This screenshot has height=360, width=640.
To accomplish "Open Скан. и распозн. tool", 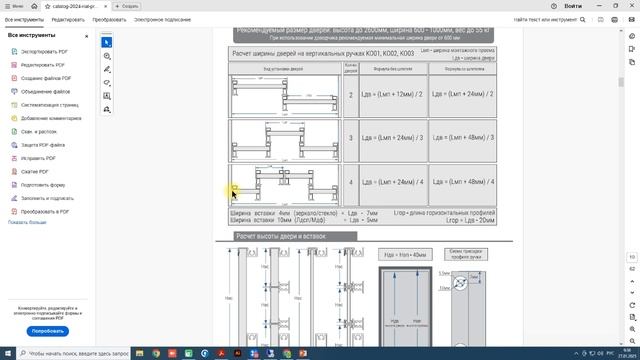I will [39, 132].
